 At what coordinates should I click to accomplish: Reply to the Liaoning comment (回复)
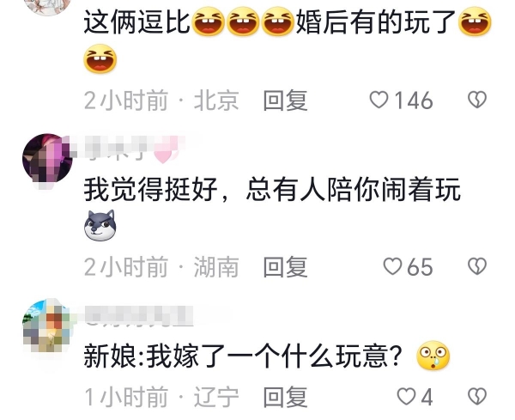(285, 397)
